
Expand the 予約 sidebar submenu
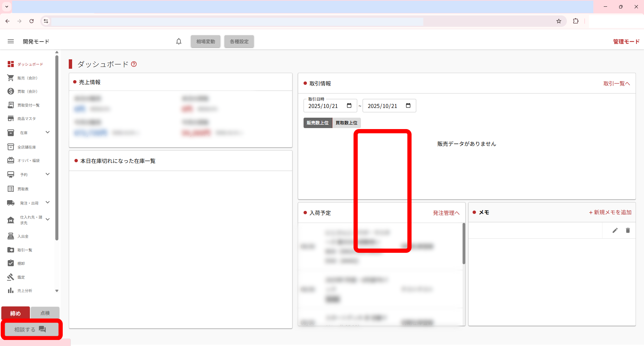(x=48, y=174)
